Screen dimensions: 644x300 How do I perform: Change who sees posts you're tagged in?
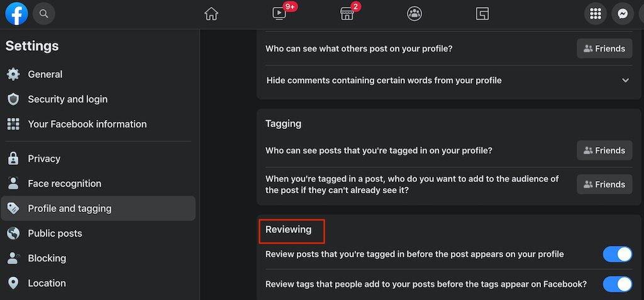coord(604,150)
